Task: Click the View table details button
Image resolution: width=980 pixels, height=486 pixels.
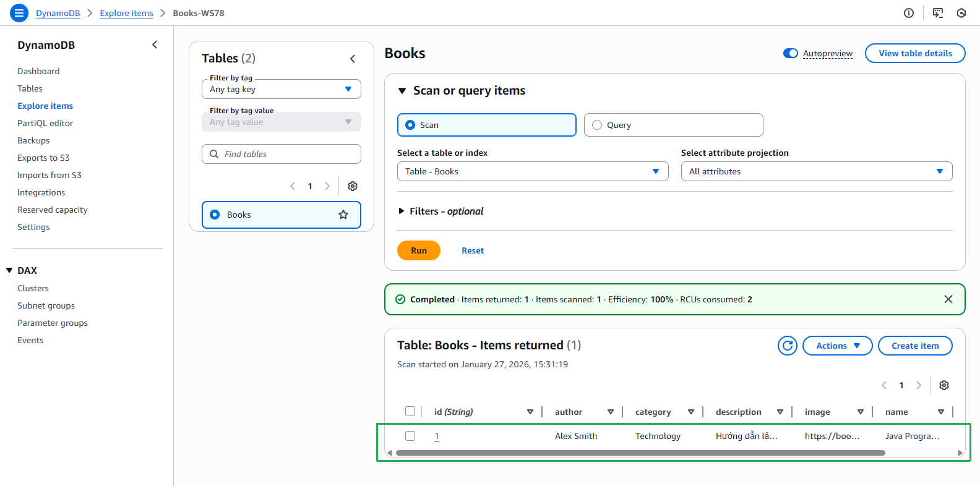Action: [x=915, y=53]
